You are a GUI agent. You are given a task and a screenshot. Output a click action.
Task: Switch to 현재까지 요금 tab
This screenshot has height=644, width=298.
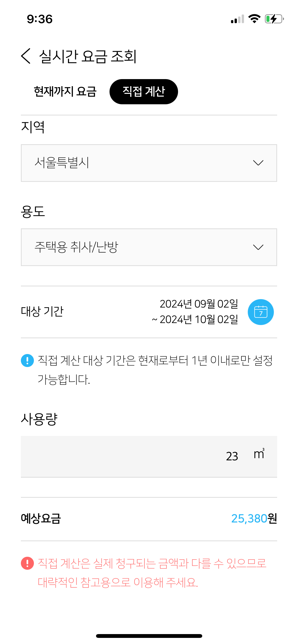pos(65,92)
